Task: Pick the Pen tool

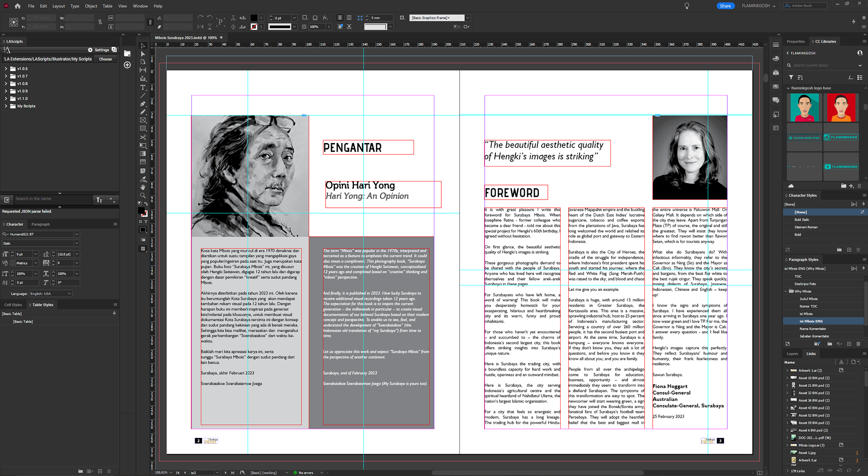Action: click(x=143, y=104)
